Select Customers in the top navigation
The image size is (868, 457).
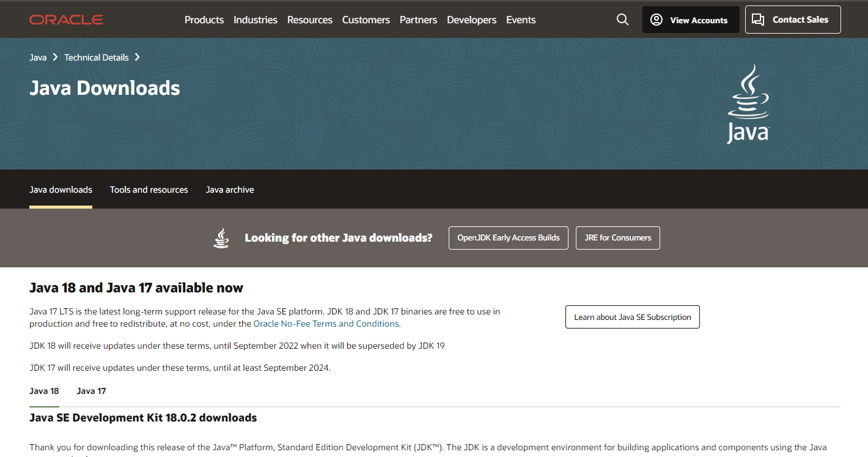(x=366, y=20)
